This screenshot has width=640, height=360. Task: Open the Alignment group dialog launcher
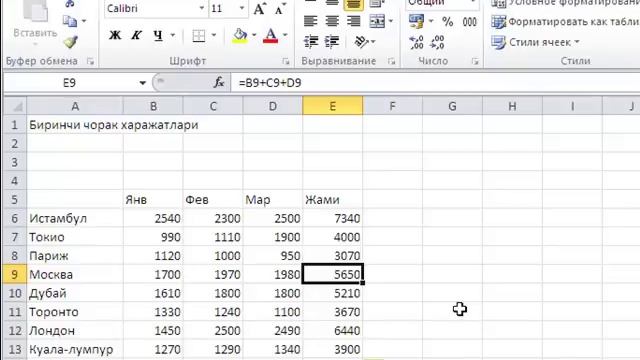coord(392,62)
